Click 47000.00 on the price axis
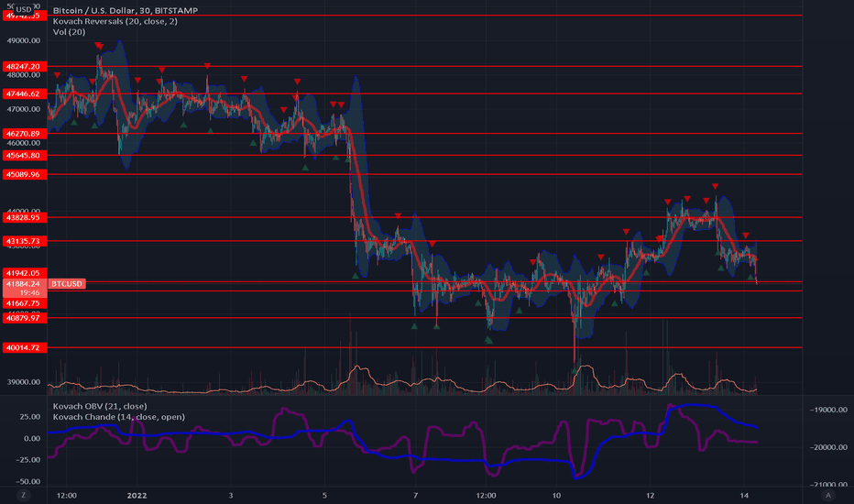854x504 pixels. 24,110
